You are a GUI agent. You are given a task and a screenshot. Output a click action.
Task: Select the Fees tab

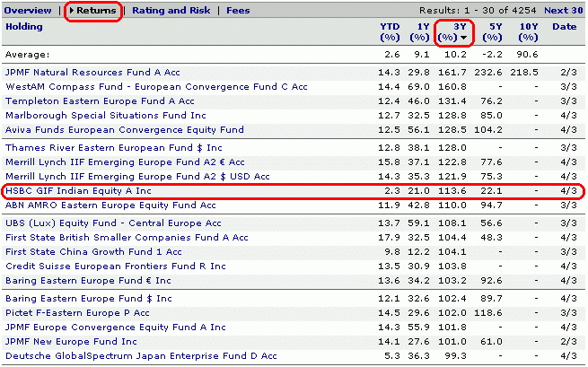[238, 11]
